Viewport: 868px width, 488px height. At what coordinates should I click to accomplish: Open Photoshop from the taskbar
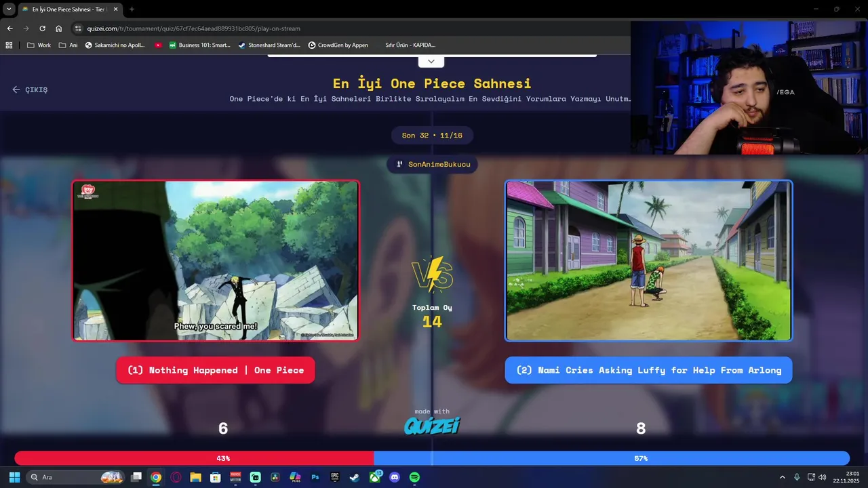click(315, 477)
